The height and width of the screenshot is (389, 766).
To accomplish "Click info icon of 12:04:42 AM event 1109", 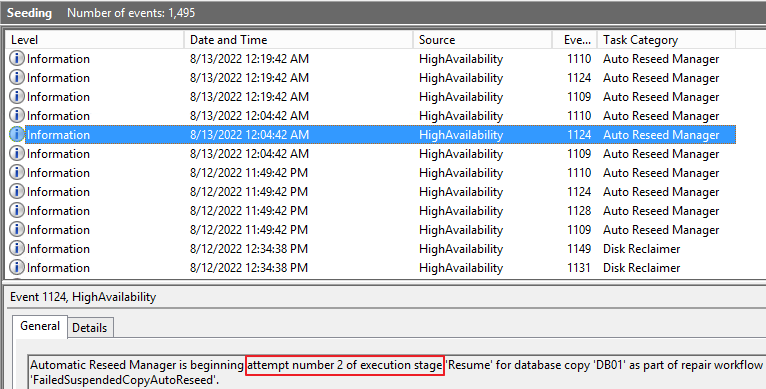I will (17, 154).
